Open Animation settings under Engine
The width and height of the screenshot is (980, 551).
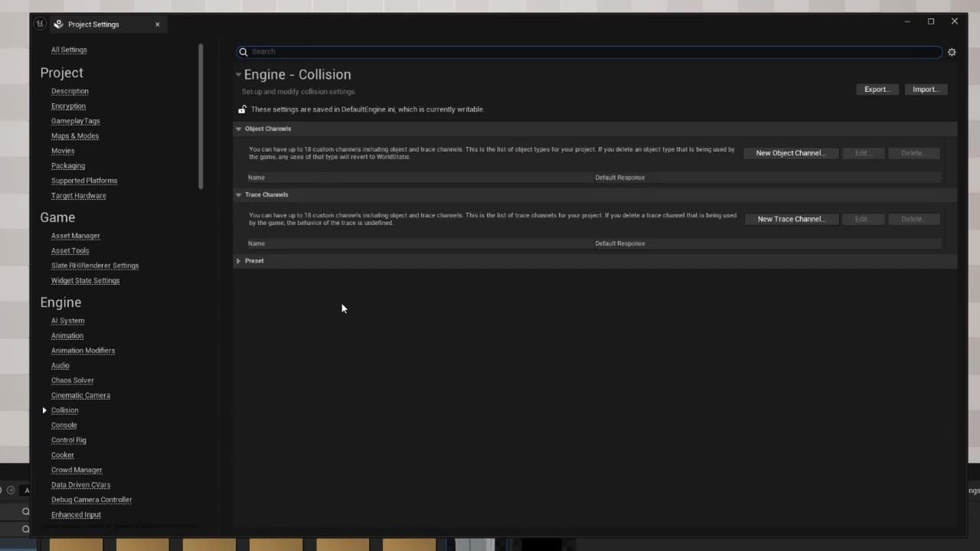67,336
